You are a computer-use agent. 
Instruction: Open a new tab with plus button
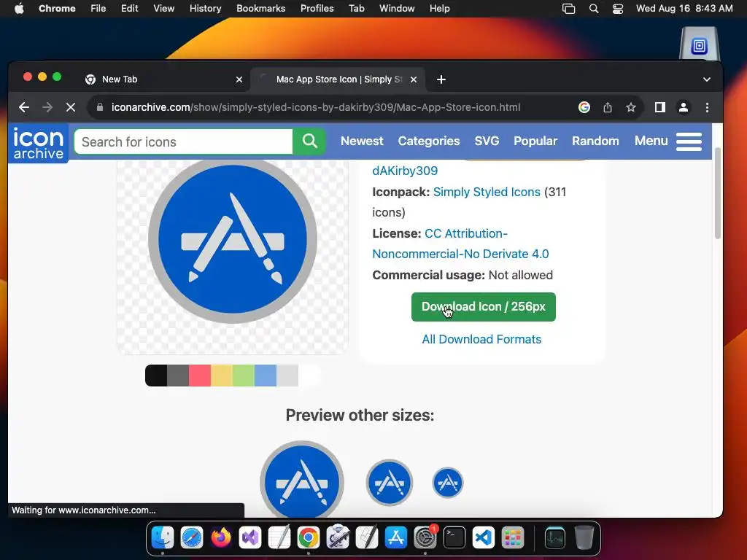coord(441,79)
